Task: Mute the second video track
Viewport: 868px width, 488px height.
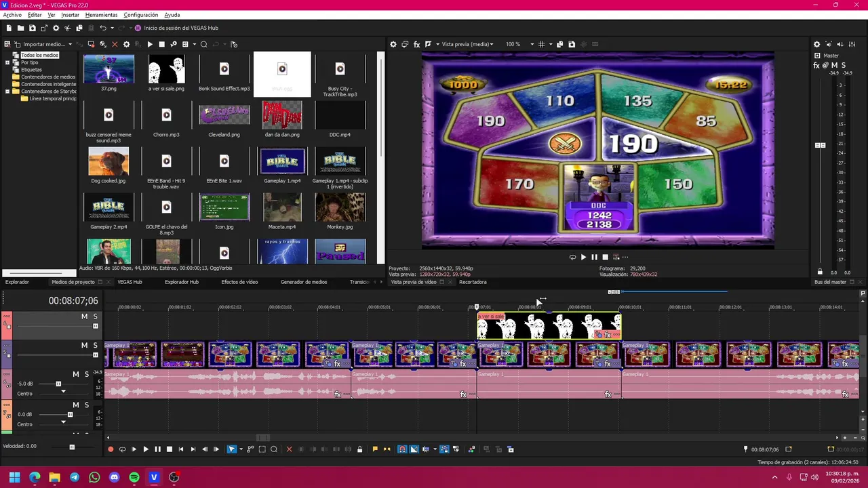Action: point(84,346)
